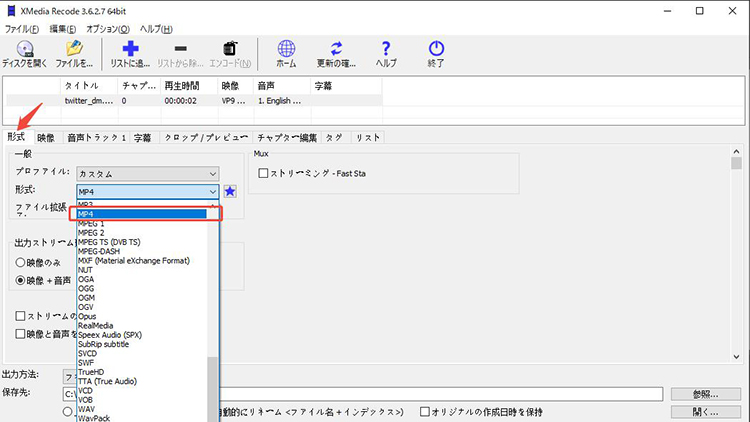The height and width of the screenshot is (422, 750).
Task: Enable オリジナルの作成日時を保持 checkbox
Action: point(425,412)
